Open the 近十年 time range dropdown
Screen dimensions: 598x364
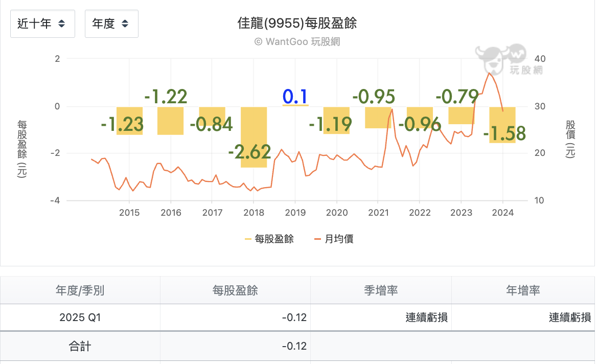[x=42, y=24]
